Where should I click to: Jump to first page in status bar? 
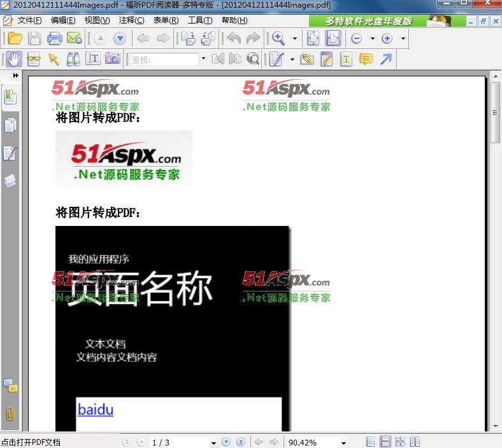[x=127, y=442]
